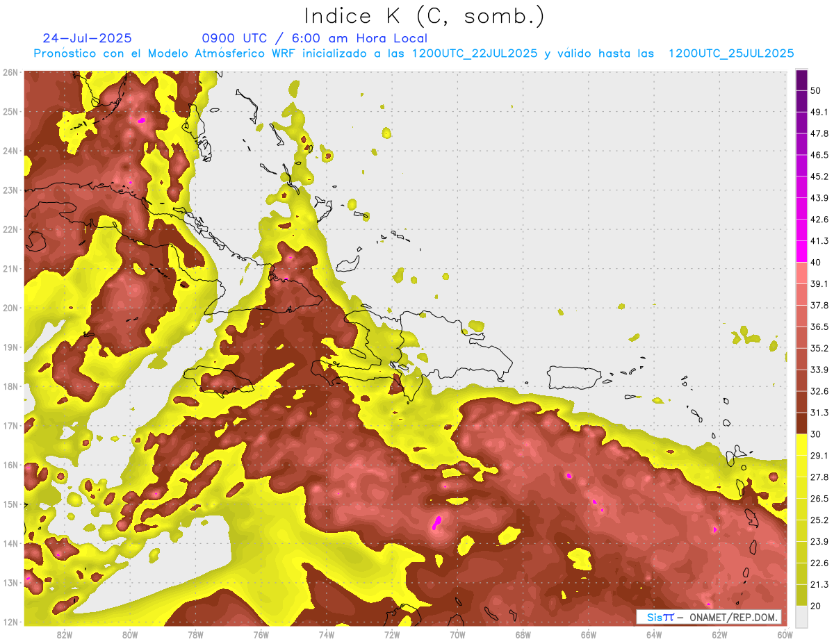Click the 27.8 colorbar value
834x644 pixels.
(x=819, y=477)
